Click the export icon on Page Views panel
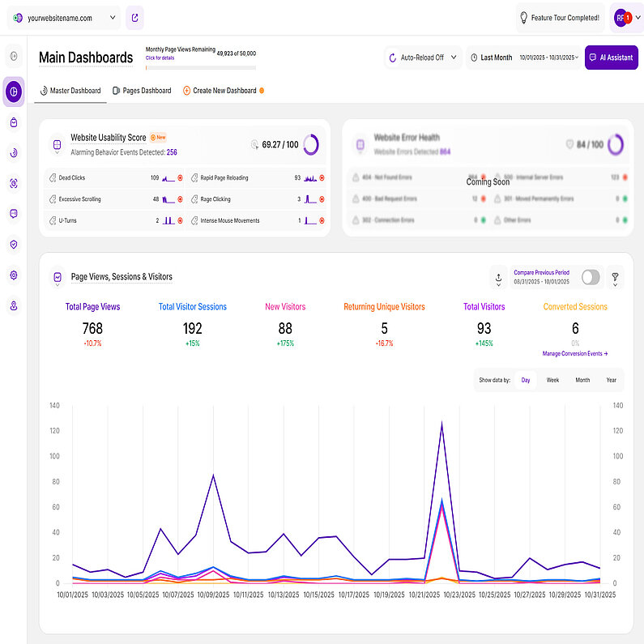The width and height of the screenshot is (644, 644). tap(498, 277)
